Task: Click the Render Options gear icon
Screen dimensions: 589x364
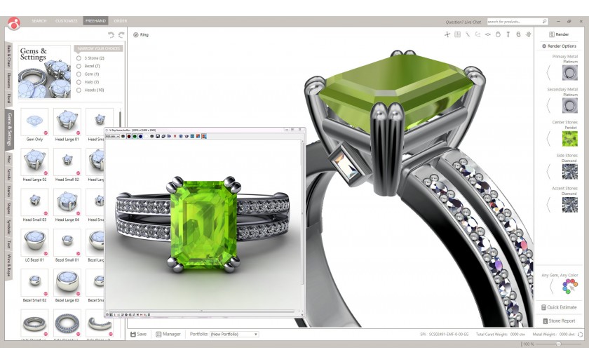Action: (x=544, y=46)
